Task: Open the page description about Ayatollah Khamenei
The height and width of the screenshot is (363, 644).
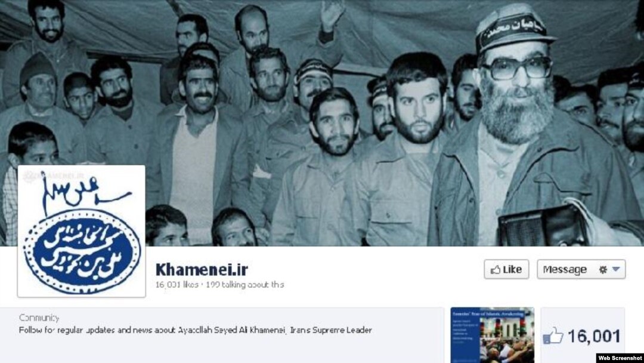Action: click(x=196, y=330)
